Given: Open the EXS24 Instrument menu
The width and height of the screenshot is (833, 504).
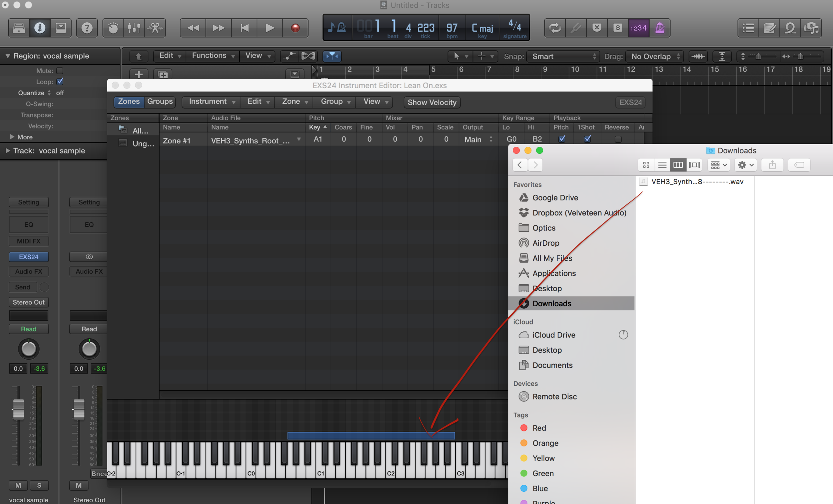Looking at the screenshot, I should [x=212, y=102].
